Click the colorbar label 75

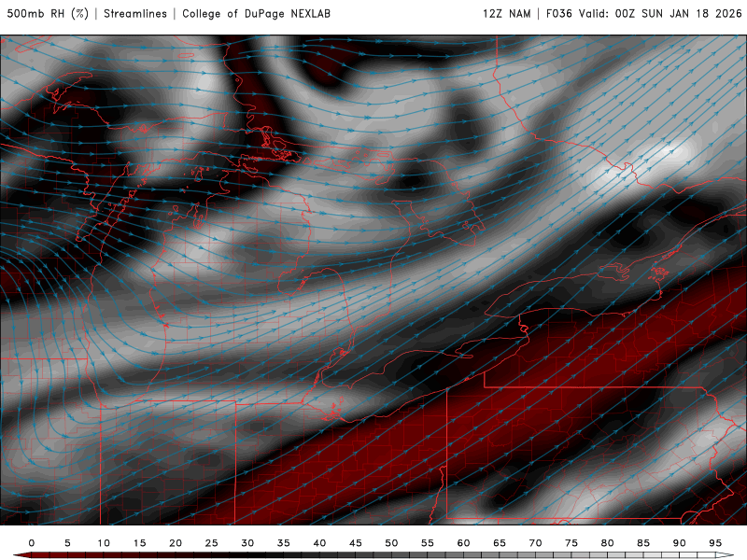(571, 543)
